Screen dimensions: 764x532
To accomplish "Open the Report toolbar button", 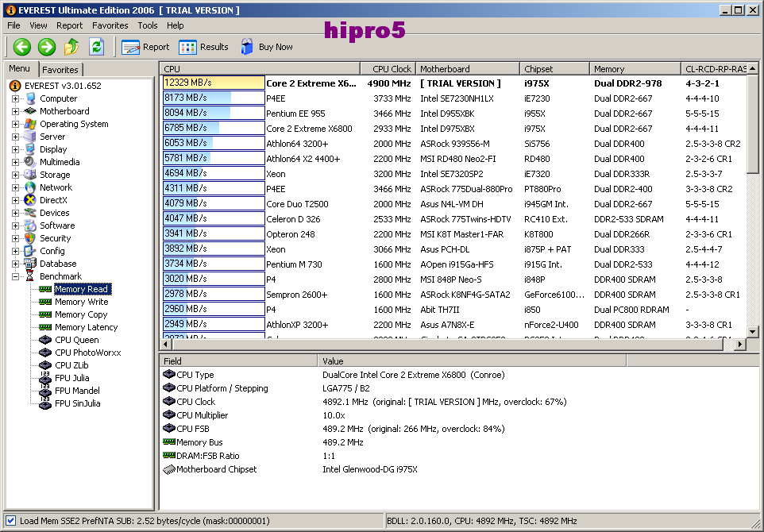I will point(145,47).
